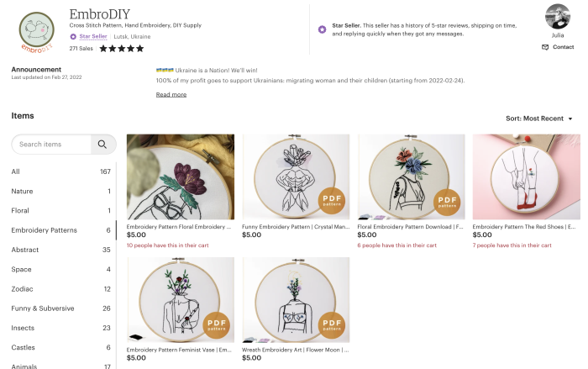This screenshot has height=369, width=588.
Task: Click the purple Star Seller info icon
Action: pyautogui.click(x=323, y=29)
